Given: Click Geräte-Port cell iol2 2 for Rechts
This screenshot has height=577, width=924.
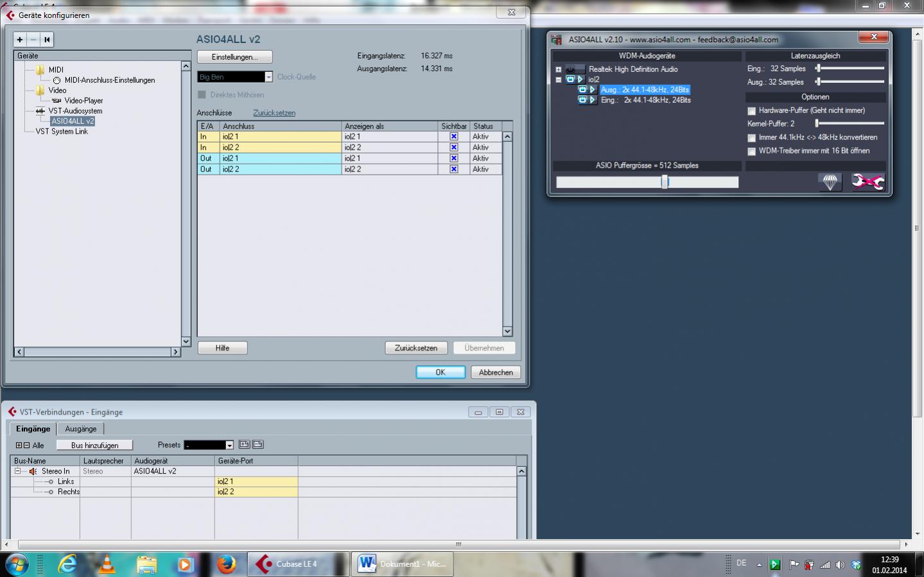Looking at the screenshot, I should pos(256,492).
